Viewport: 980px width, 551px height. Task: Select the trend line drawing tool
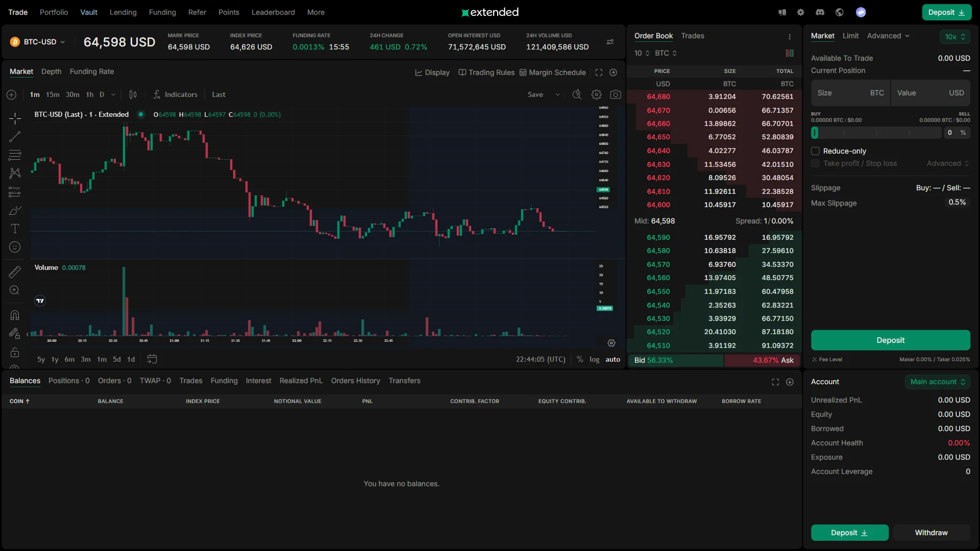coord(15,137)
